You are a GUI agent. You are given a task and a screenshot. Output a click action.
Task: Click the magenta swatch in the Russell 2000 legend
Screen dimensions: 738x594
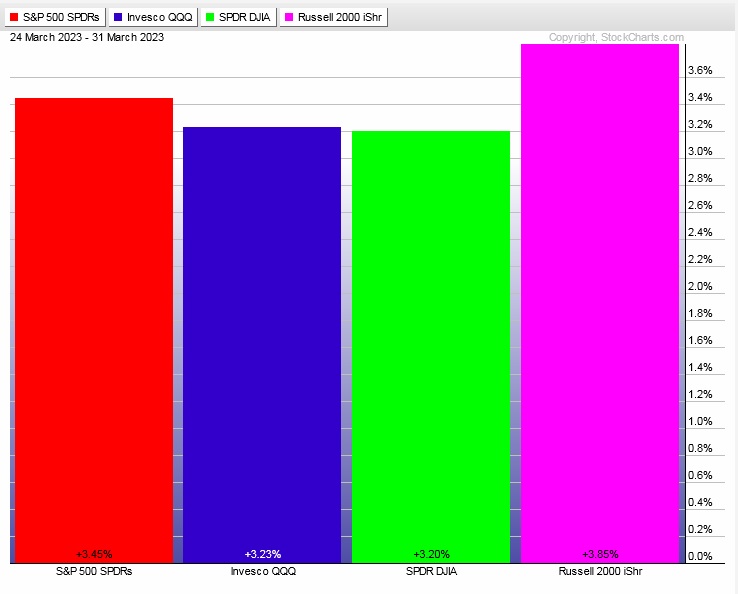coord(289,17)
